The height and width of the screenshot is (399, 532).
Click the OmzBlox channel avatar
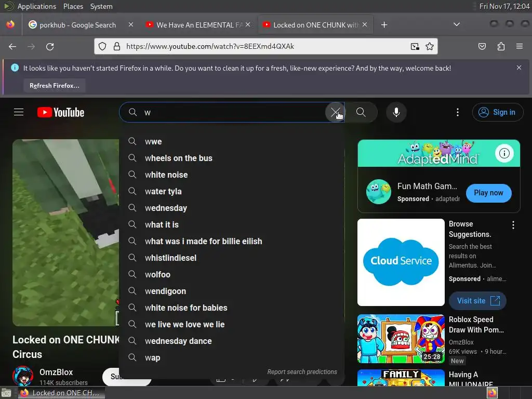point(23,376)
